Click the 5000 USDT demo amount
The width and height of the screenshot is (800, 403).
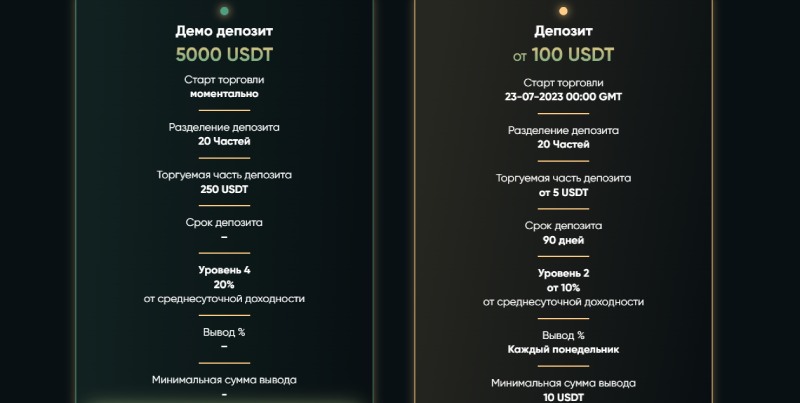point(224,54)
